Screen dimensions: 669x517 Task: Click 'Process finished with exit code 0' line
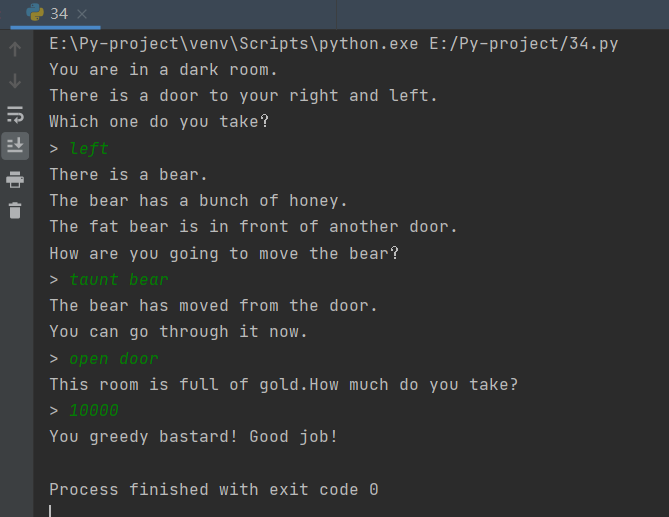[x=214, y=489]
